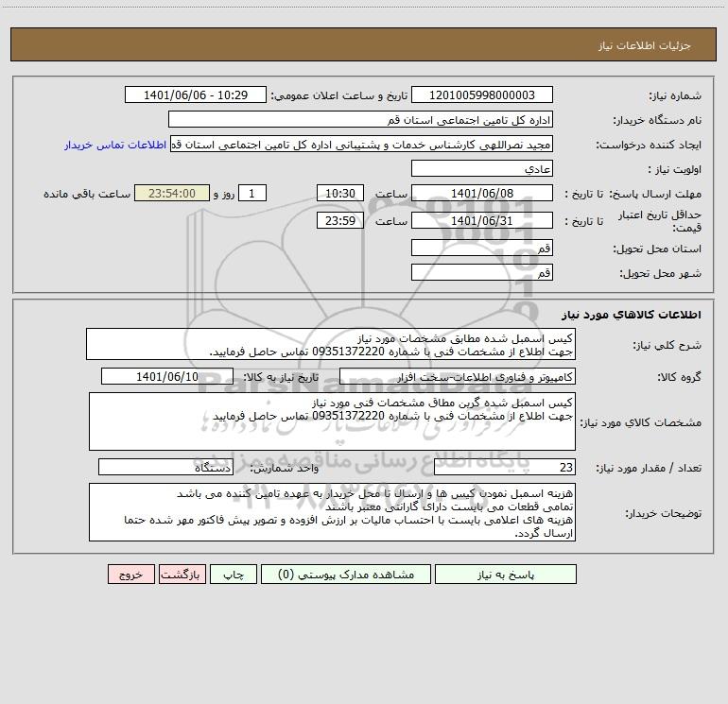Click buyer name field اداره کل تامین اجتماعی استان قم
The width and height of the screenshot is (728, 704).
point(360,119)
